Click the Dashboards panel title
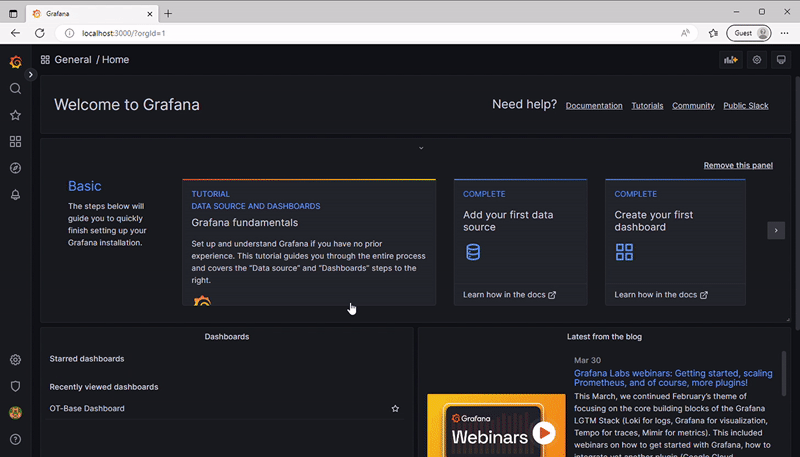The image size is (800, 457). coord(227,337)
